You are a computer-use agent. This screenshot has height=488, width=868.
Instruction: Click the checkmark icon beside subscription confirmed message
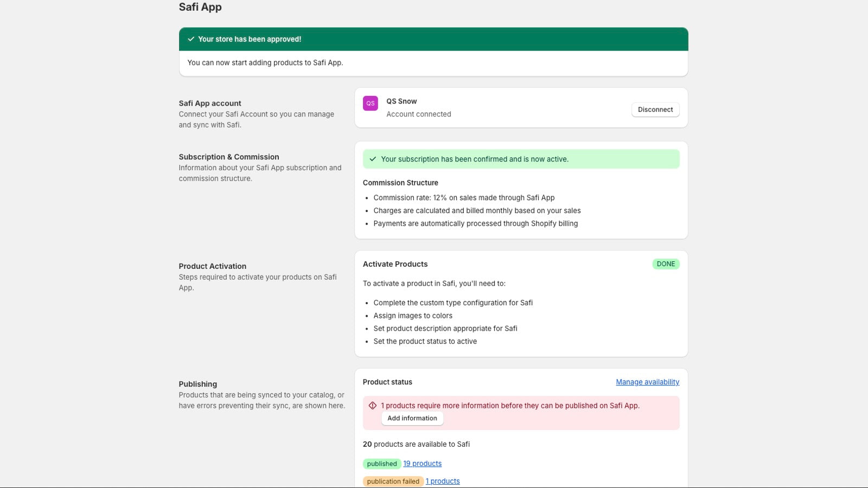pyautogui.click(x=373, y=159)
